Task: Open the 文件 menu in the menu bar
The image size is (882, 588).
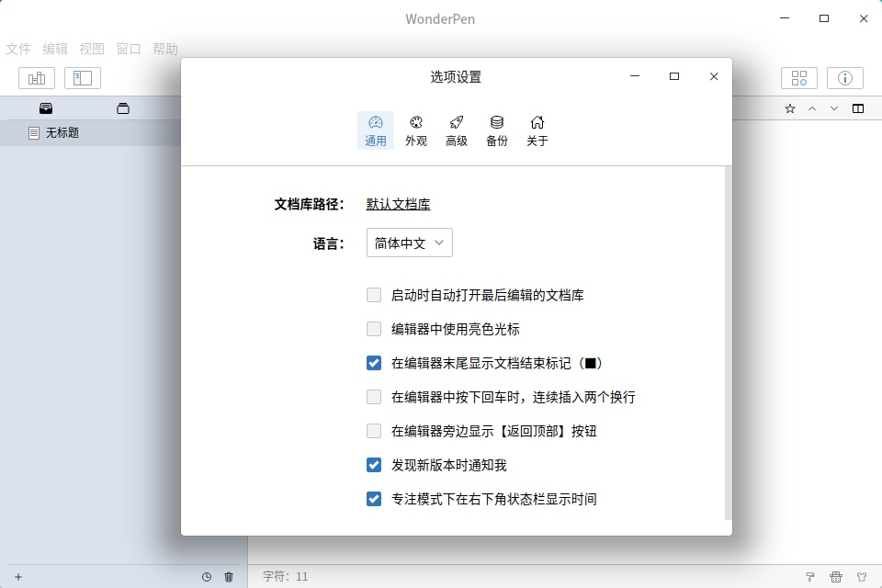Action: pyautogui.click(x=18, y=49)
